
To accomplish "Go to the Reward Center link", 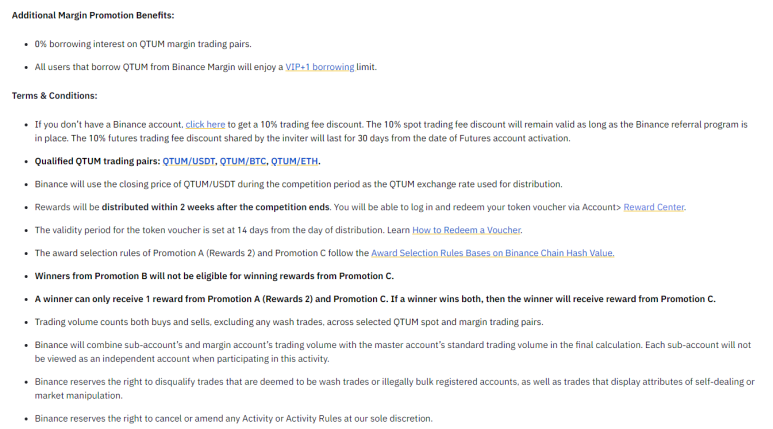I will click(x=654, y=207).
